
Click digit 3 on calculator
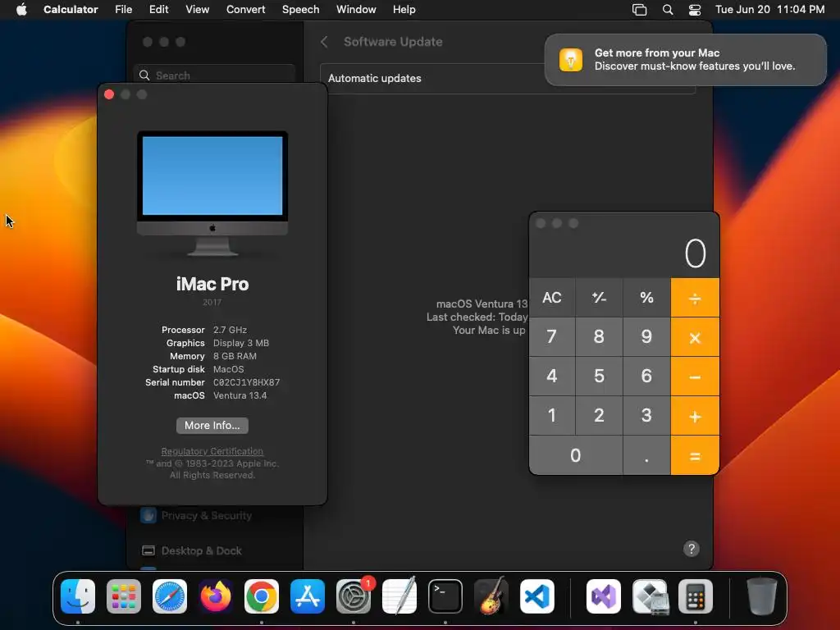tap(646, 416)
